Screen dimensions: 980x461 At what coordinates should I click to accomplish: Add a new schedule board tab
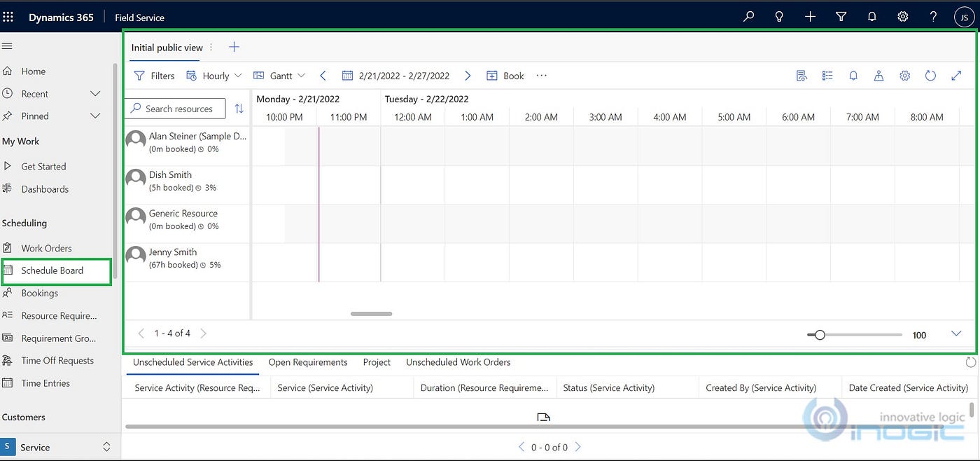pos(234,47)
